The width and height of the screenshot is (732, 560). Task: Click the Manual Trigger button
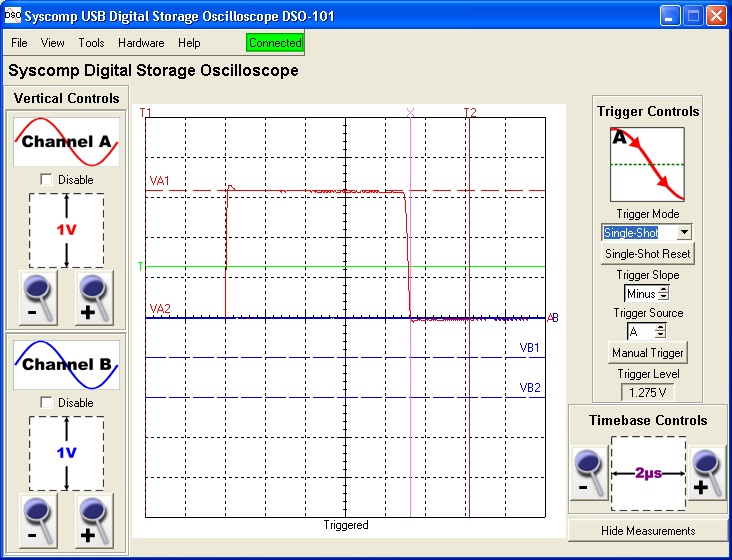(x=647, y=353)
